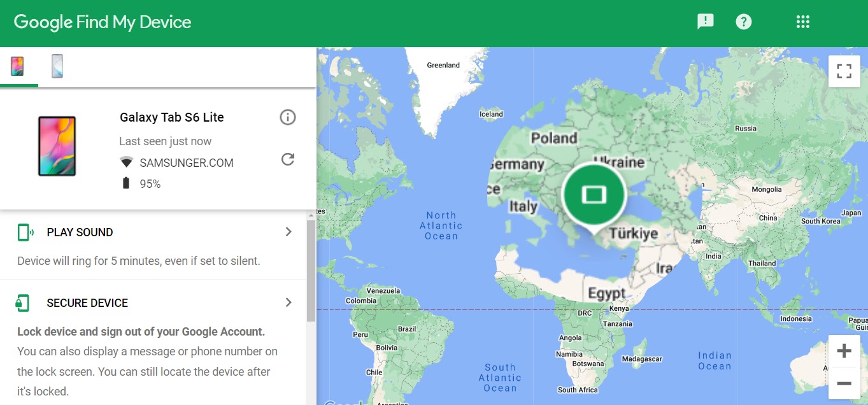Viewport: 868px width, 405px height.
Task: Click the Device will ring description text
Action: [139, 261]
